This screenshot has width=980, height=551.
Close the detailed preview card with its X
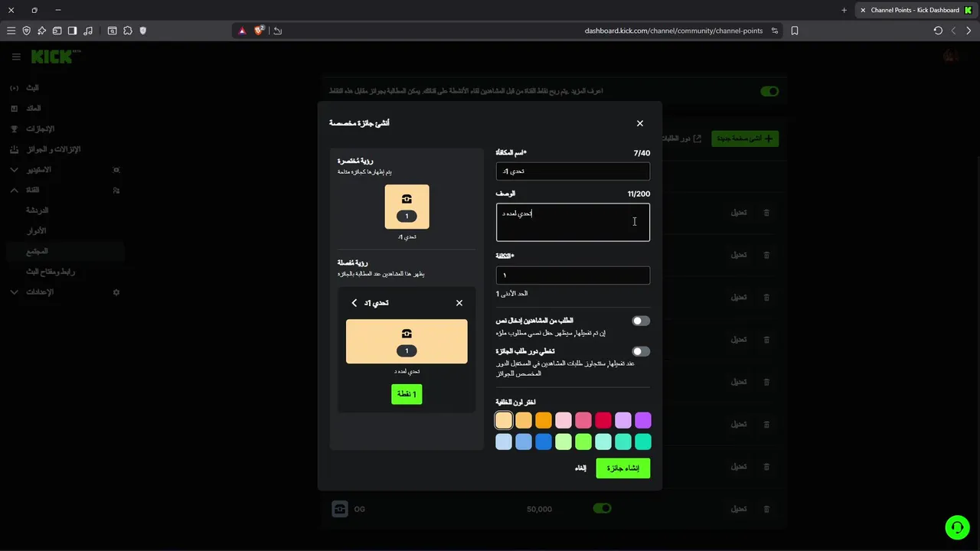click(x=459, y=303)
